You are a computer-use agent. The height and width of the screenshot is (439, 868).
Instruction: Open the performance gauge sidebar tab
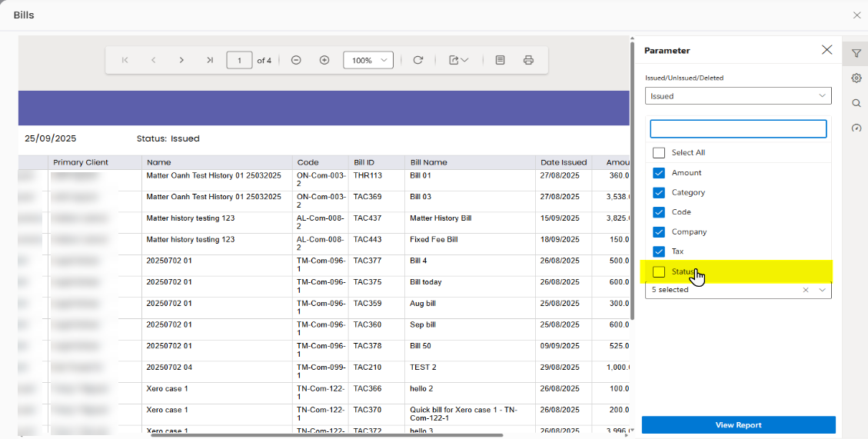pos(856,128)
